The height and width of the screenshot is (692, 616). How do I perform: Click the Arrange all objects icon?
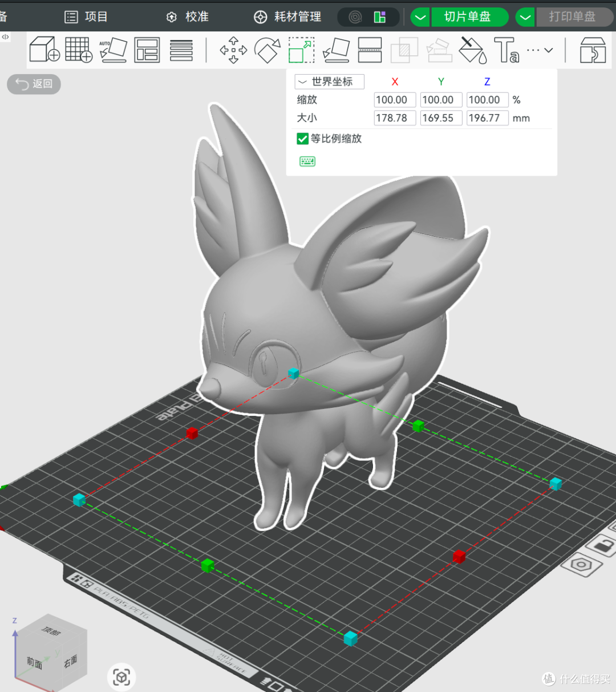point(147,50)
